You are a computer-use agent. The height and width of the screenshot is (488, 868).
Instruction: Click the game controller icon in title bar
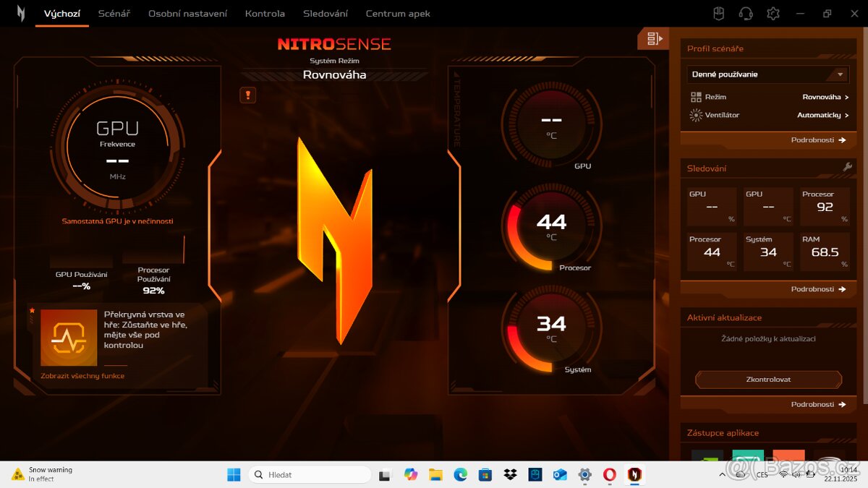click(x=718, y=13)
